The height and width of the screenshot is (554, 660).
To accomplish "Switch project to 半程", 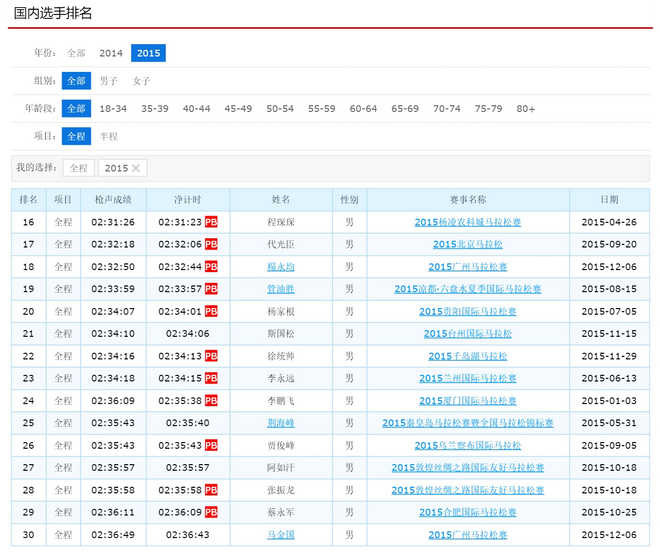I will [x=108, y=136].
